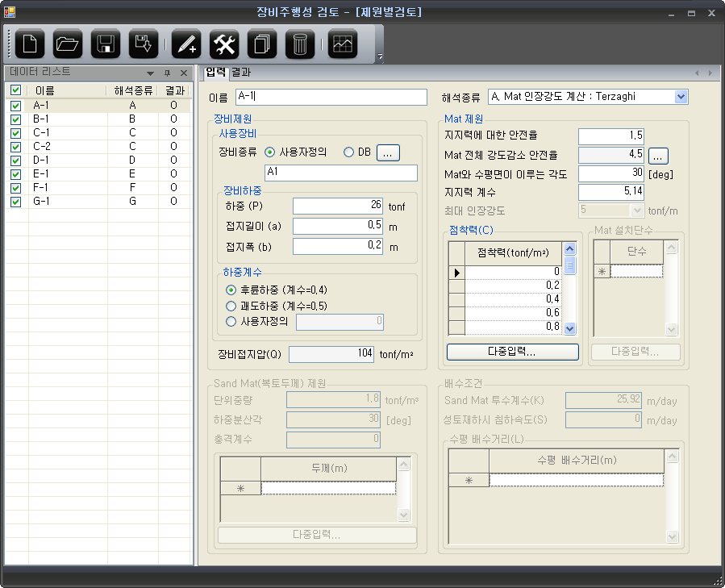725x588 pixels.
Task: Click the 점착력 table scrollbar thumb
Action: [x=569, y=265]
